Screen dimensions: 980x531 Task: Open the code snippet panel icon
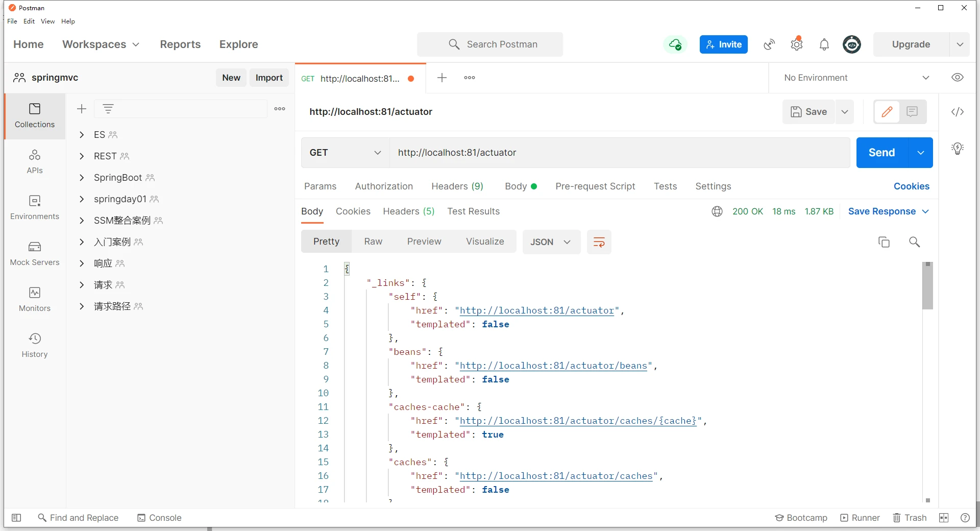click(x=957, y=112)
